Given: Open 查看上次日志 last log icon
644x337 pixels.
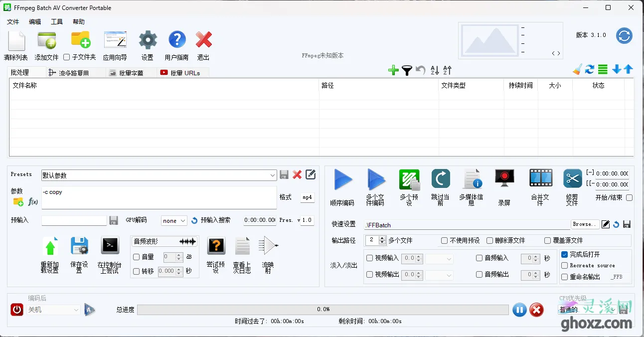Looking at the screenshot, I should pyautogui.click(x=242, y=246).
